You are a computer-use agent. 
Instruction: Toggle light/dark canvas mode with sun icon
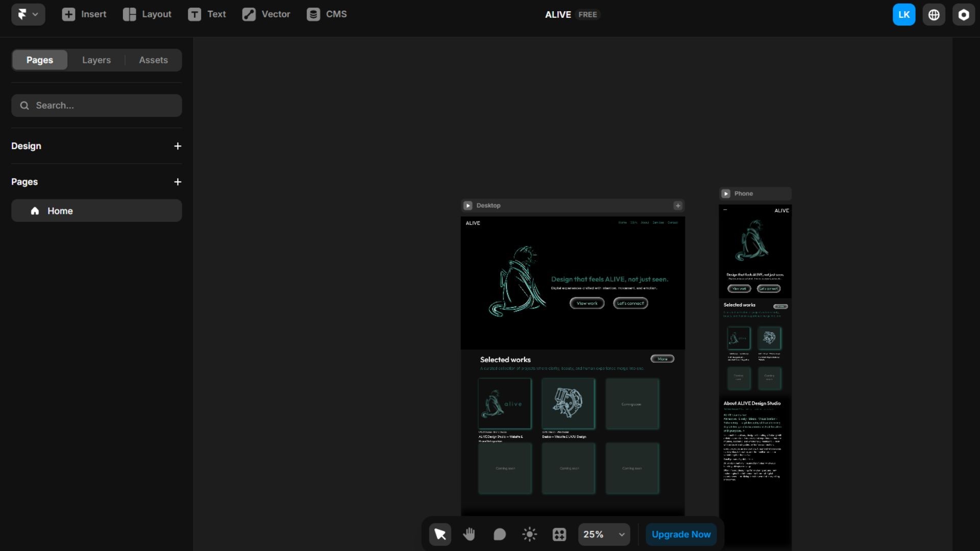pyautogui.click(x=529, y=534)
